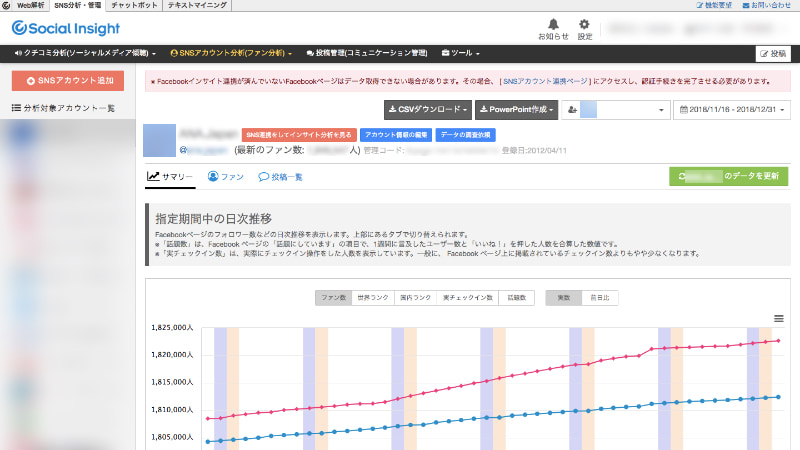Click the small logo icon left of Web解析 tab
800x450 pixels.
click(x=6, y=5)
